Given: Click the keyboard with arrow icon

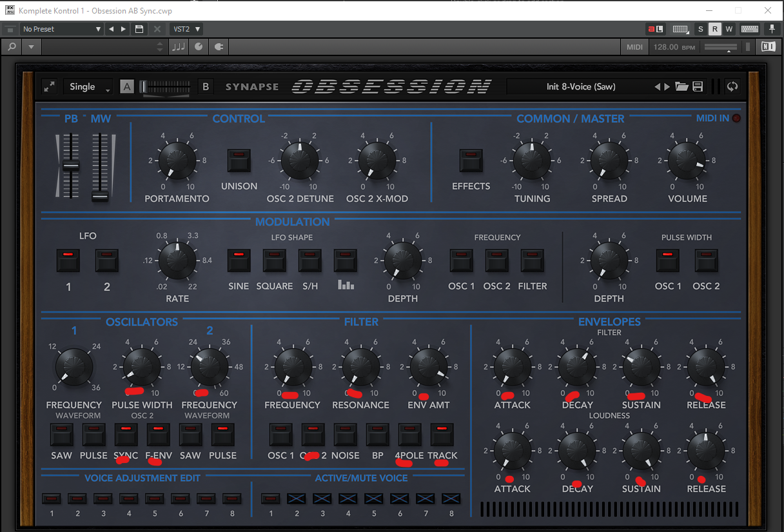Looking at the screenshot, I should click(x=680, y=29).
